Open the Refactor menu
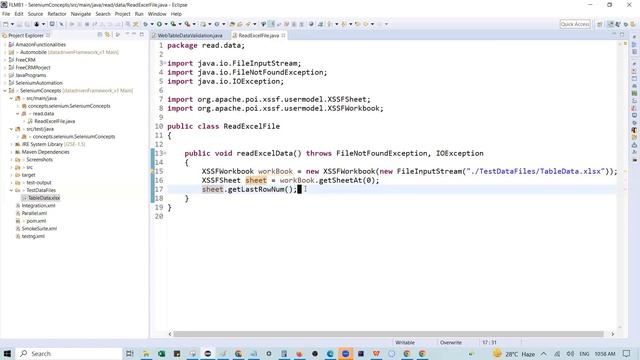The height and width of the screenshot is (360, 640). [x=57, y=14]
